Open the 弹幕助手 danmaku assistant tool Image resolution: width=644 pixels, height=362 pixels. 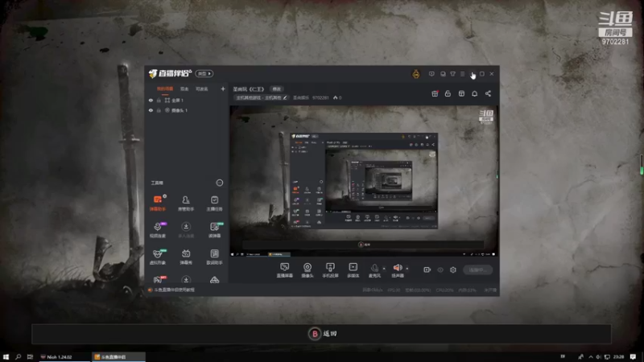[158, 203]
